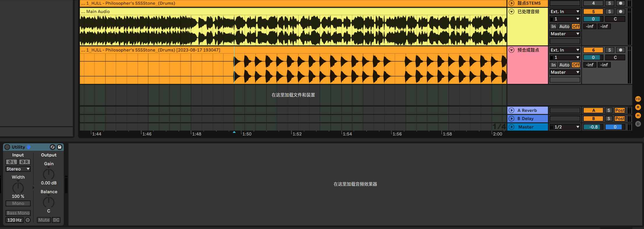Click the Bass Mono audition headphone icon
Viewport: 644px width, 229px height.
pos(28,220)
